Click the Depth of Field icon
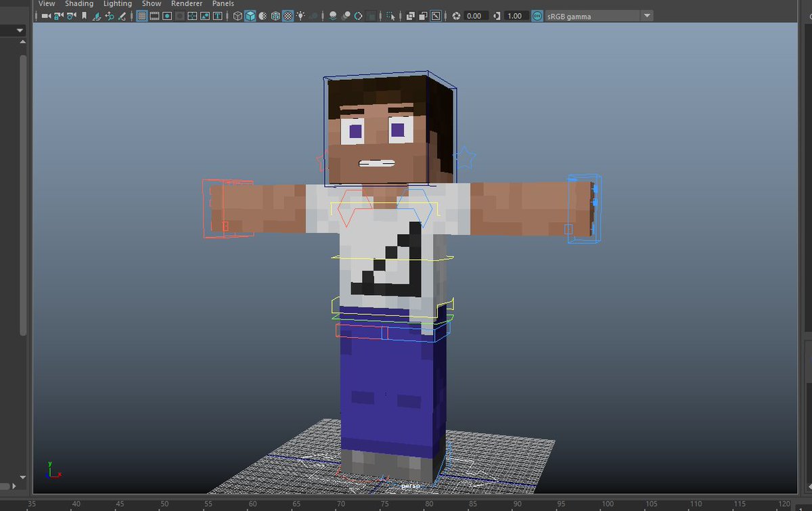Viewport: 812px width, 511px height. point(370,16)
